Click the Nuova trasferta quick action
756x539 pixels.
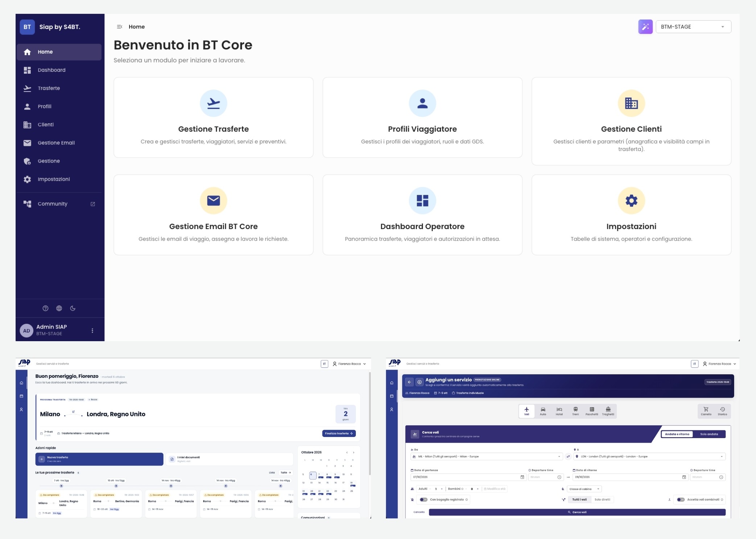[x=99, y=459]
